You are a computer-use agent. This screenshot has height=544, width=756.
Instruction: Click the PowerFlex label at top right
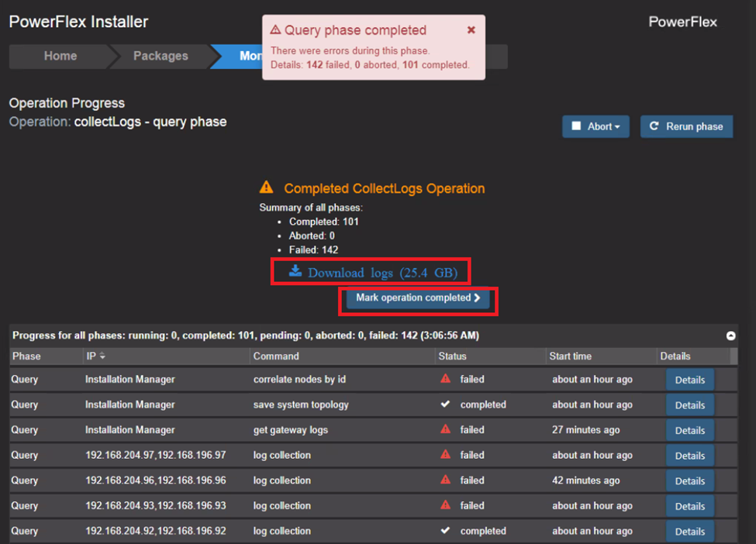[682, 22]
